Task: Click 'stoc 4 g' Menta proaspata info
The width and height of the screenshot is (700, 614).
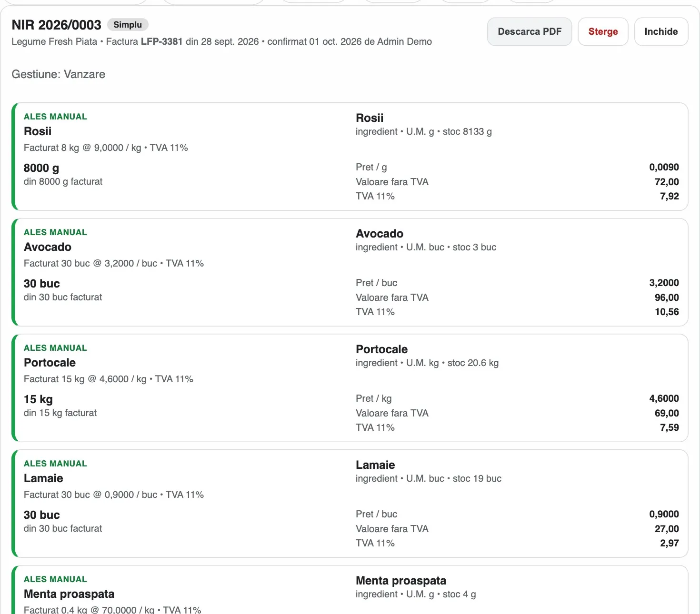Action: (x=459, y=594)
